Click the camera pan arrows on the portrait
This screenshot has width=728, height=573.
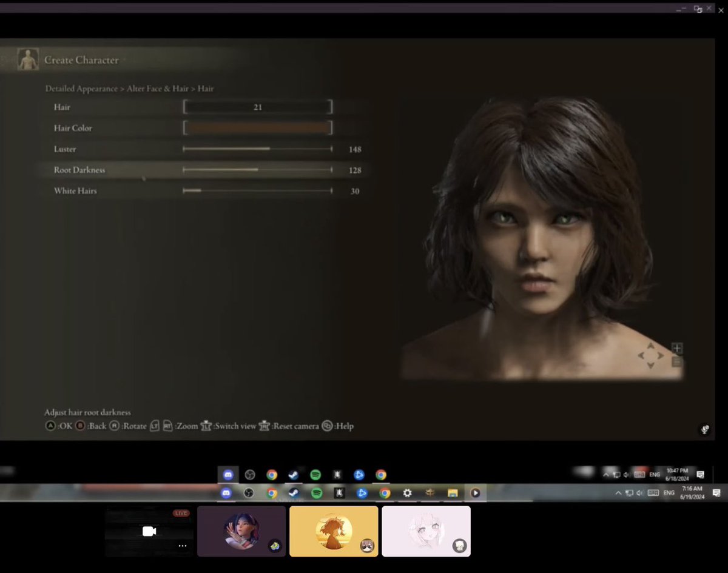(x=650, y=355)
